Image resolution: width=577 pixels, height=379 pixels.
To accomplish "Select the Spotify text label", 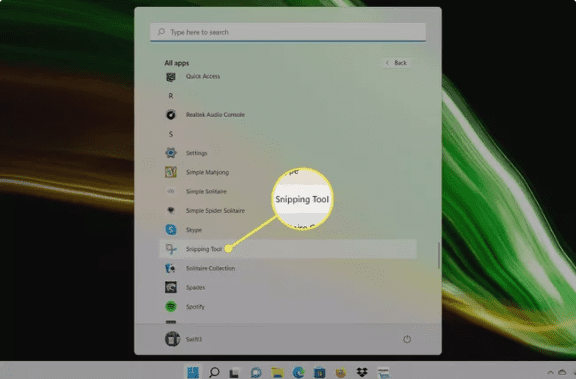I will [195, 307].
